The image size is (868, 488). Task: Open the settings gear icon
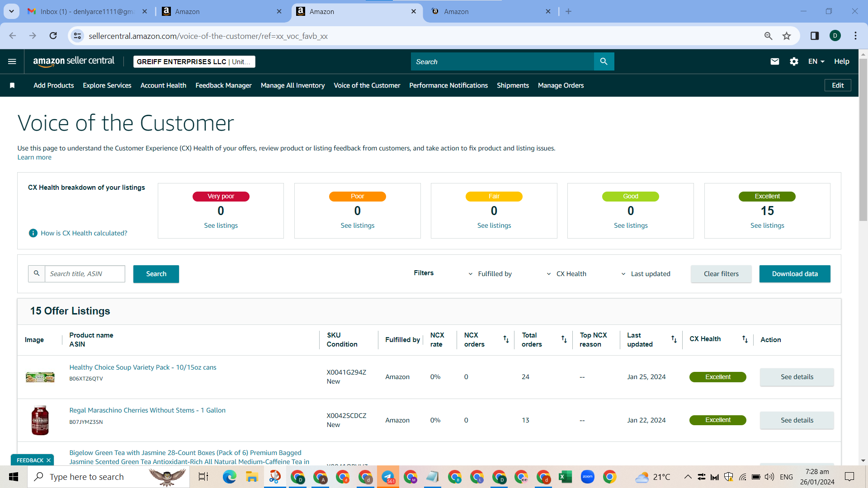tap(794, 61)
